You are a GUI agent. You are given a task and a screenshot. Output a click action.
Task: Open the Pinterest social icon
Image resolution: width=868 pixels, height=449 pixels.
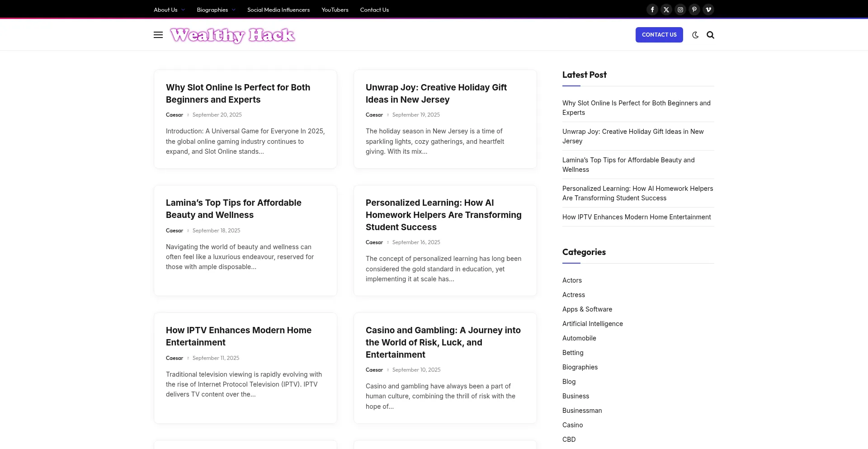pyautogui.click(x=694, y=9)
